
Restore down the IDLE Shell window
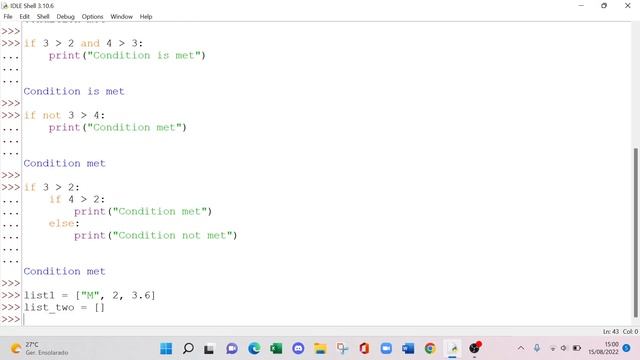coord(604,6)
